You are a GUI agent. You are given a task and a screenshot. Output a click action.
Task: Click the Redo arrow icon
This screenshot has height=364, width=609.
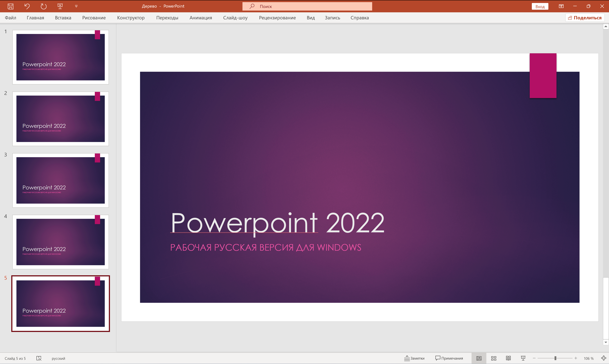click(x=44, y=6)
